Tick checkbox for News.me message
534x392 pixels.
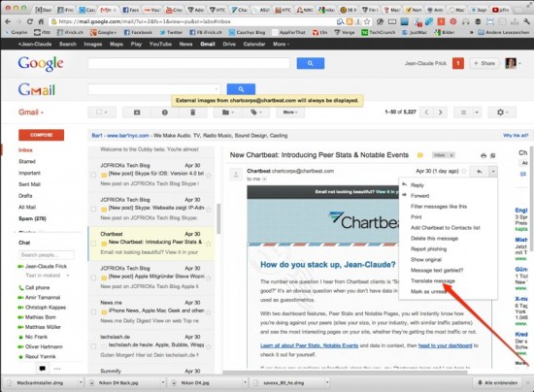pos(93,312)
